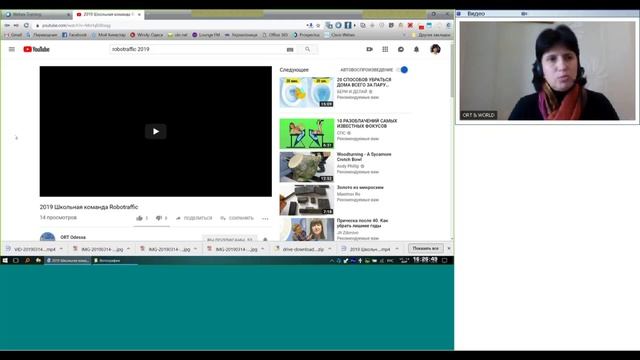Open the Lounge FM bookmark
The image size is (640, 360).
point(206,35)
